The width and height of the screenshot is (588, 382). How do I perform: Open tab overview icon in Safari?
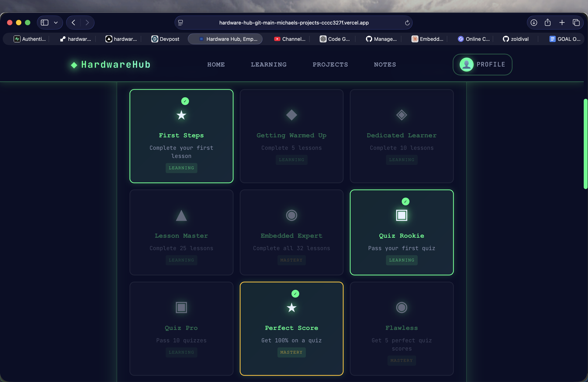click(x=576, y=23)
